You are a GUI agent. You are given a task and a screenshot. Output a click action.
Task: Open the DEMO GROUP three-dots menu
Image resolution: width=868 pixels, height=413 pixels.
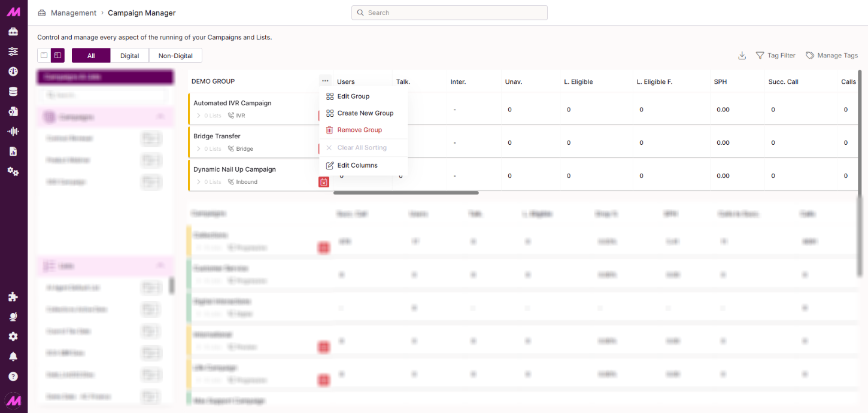(325, 81)
